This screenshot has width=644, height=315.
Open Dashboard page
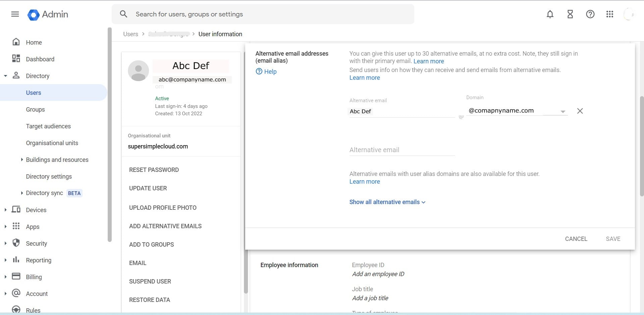click(x=40, y=59)
